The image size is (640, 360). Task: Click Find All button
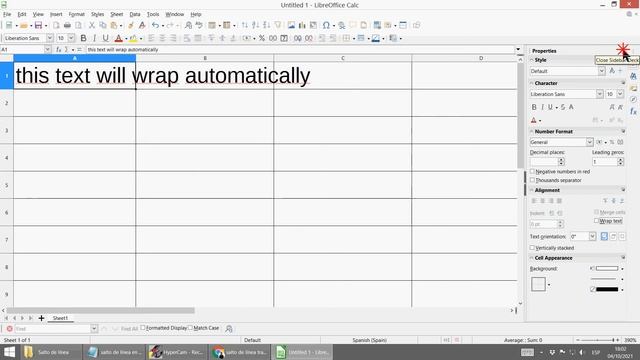coord(129,329)
